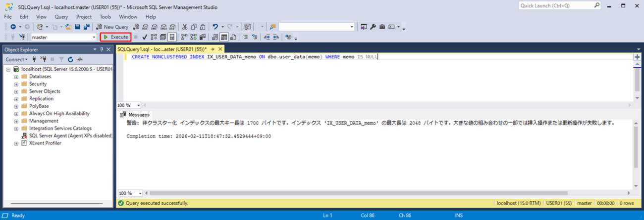
Task: Toggle Include Live Query Statistics
Action: (x=193, y=37)
